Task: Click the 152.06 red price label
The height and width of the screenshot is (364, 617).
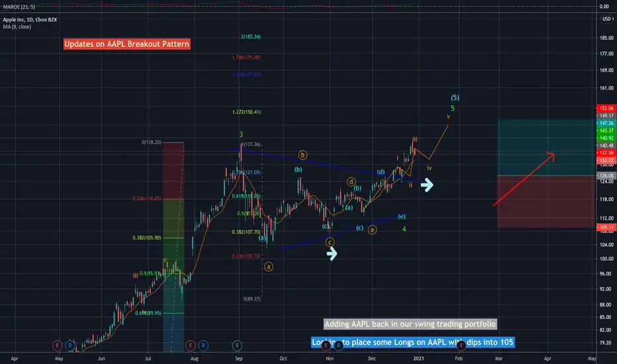Action: click(x=606, y=109)
